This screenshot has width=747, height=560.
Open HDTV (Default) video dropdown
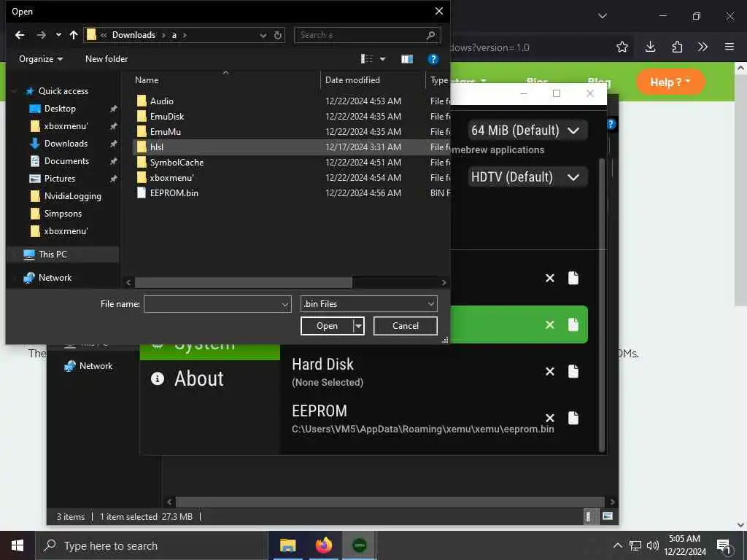pos(527,177)
